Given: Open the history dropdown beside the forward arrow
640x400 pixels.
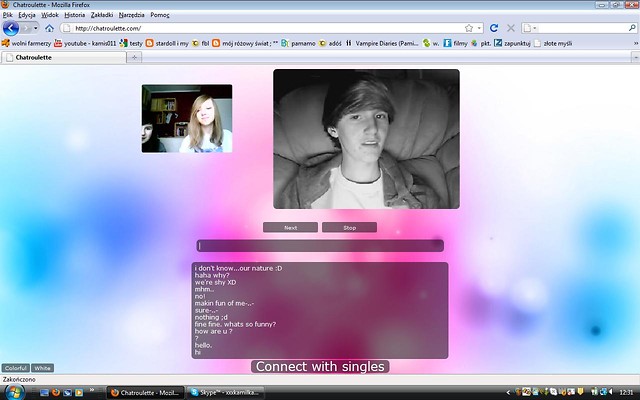Looking at the screenshot, I should point(36,28).
